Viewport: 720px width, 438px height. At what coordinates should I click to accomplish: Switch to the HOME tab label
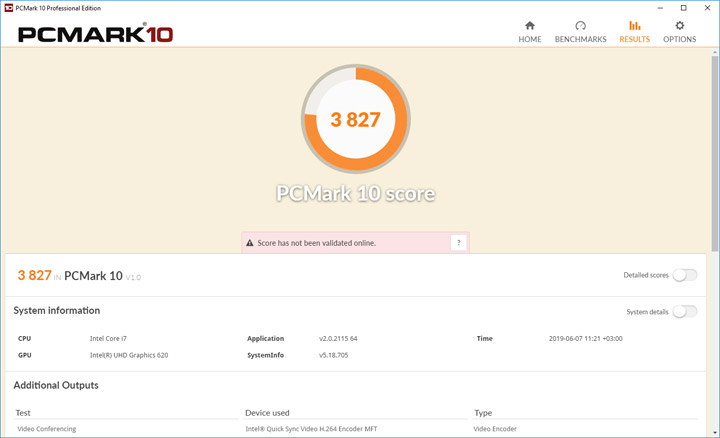click(530, 39)
